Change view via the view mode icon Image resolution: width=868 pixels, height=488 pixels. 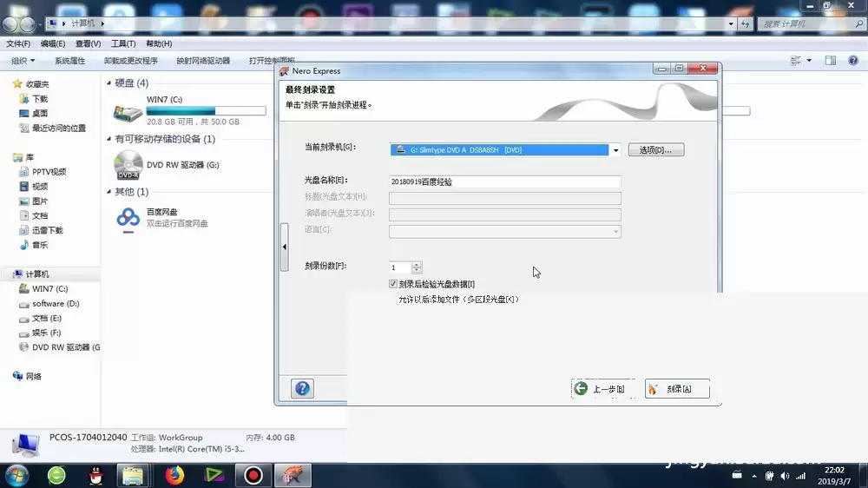click(x=796, y=61)
